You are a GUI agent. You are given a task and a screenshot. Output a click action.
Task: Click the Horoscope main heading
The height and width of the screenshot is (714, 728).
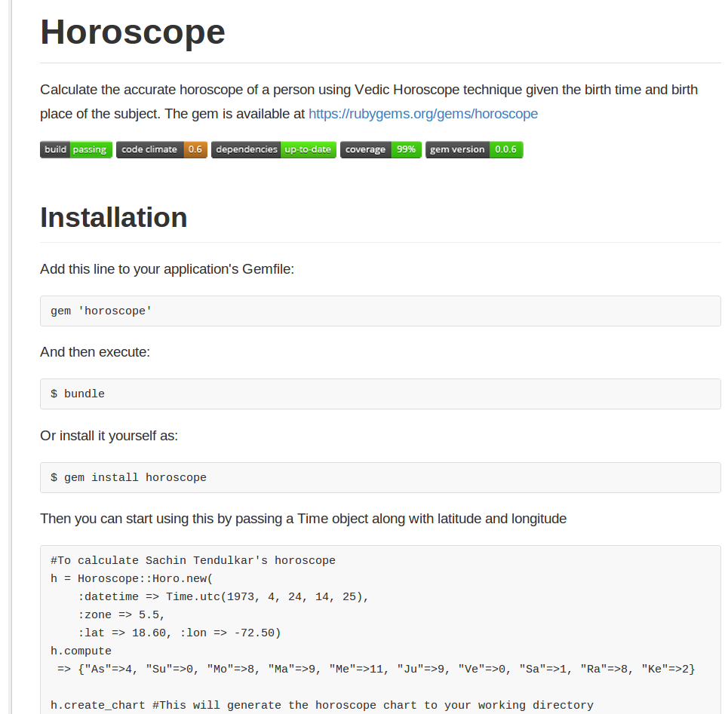(133, 32)
